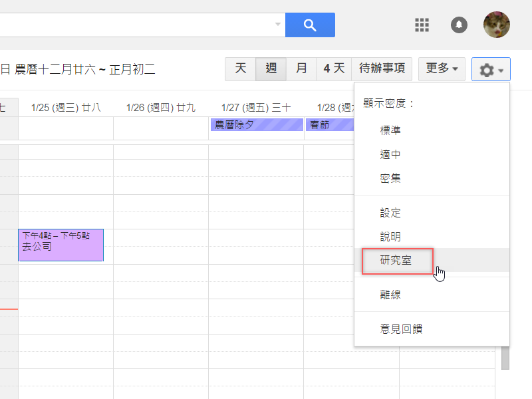
Task: Select 適中 display density
Action: 390,154
